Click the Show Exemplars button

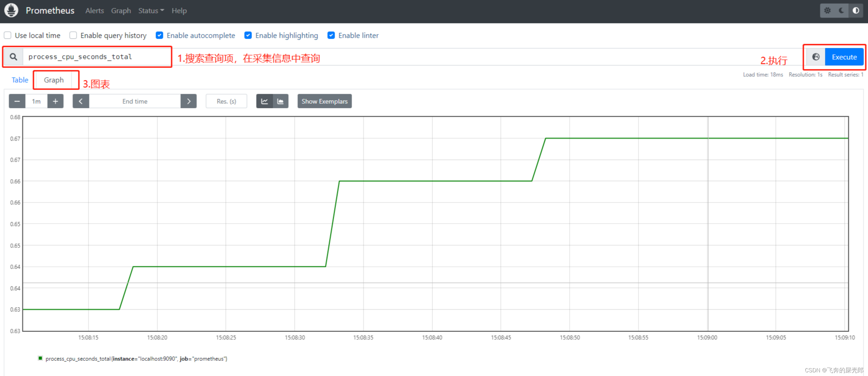pos(324,101)
